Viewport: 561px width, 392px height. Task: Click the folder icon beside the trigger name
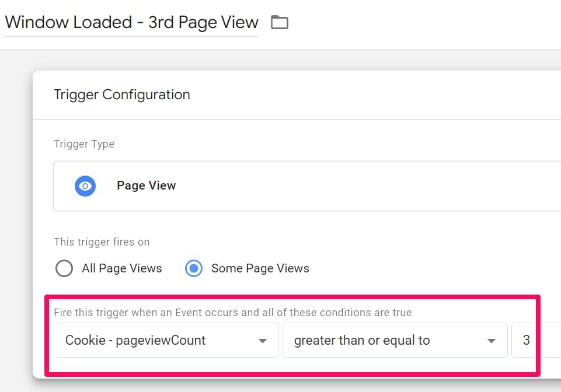point(280,23)
